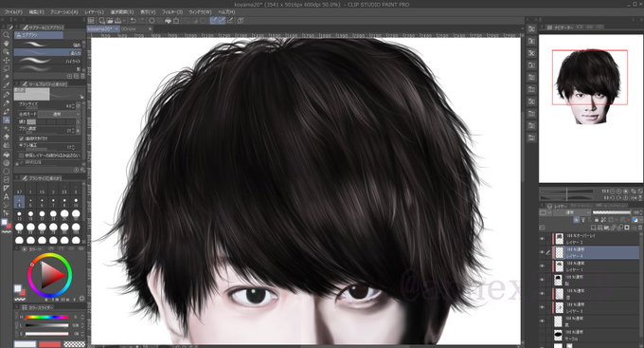
Task: Select the Lasso selection tool
Action: [7, 68]
